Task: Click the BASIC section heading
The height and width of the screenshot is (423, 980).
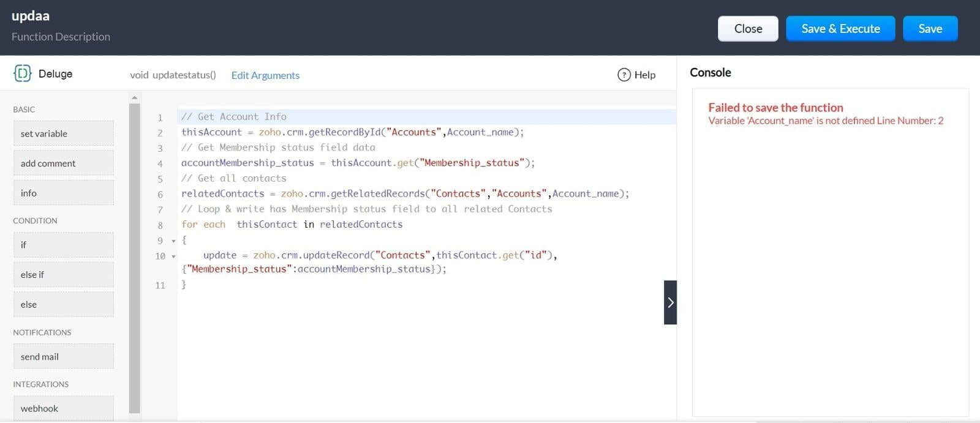Action: point(24,110)
